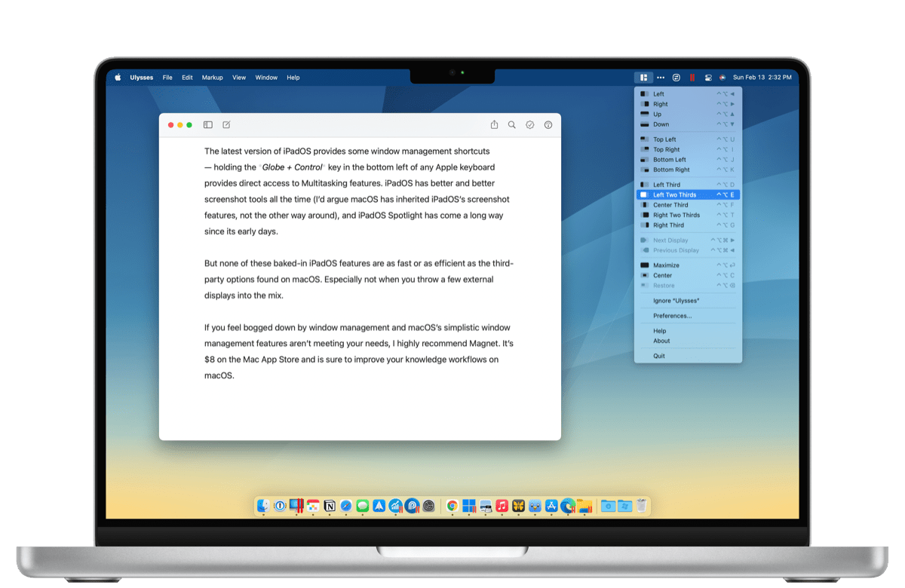Open the Markup menu
905x588 pixels.
click(213, 78)
